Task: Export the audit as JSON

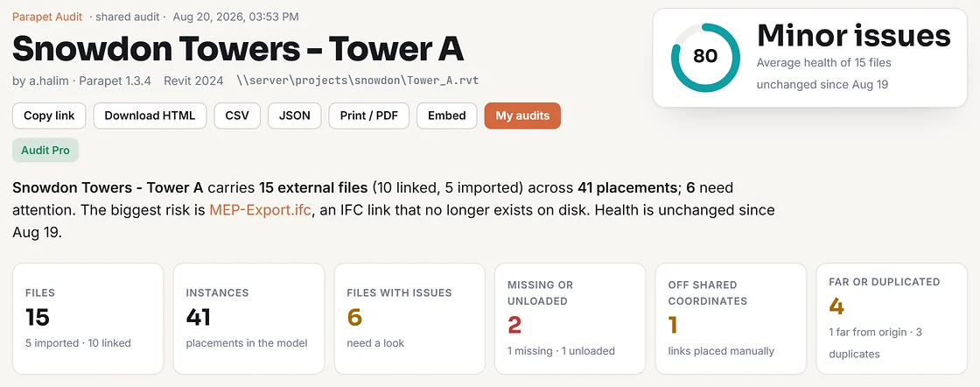Action: pyautogui.click(x=294, y=116)
